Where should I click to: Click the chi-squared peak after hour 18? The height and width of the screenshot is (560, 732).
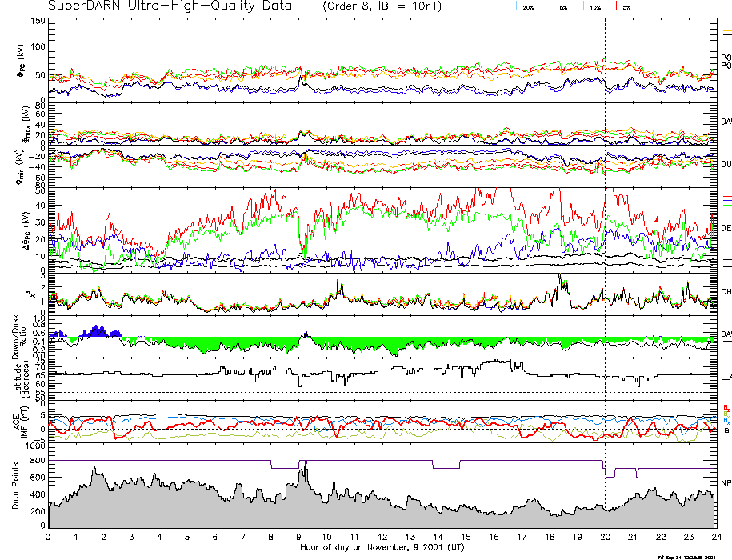tap(559, 280)
